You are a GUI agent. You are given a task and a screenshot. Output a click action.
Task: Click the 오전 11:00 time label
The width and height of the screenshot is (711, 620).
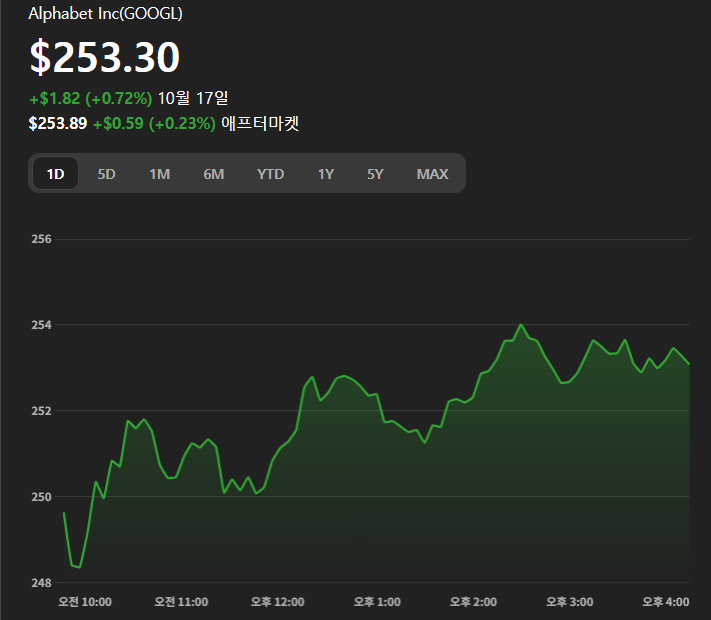[181, 602]
